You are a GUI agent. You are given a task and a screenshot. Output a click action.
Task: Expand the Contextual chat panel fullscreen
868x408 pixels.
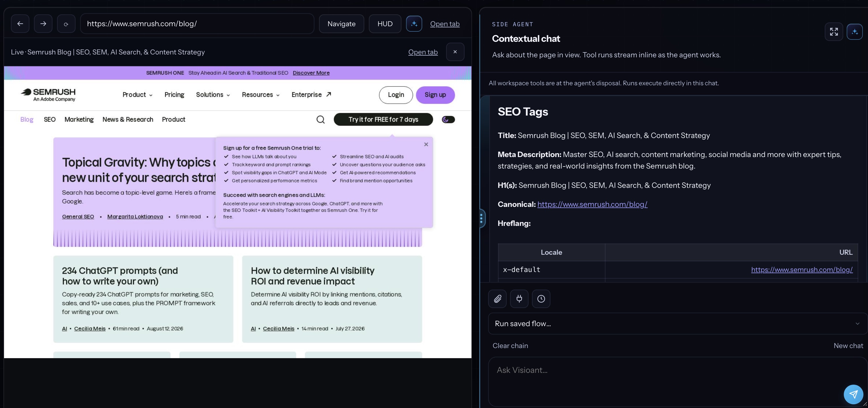pos(834,32)
